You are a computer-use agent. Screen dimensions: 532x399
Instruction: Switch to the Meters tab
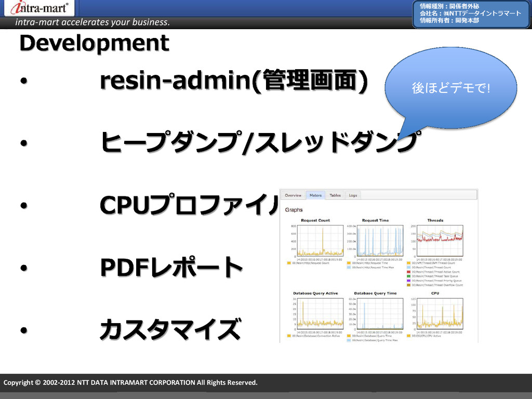315,195
